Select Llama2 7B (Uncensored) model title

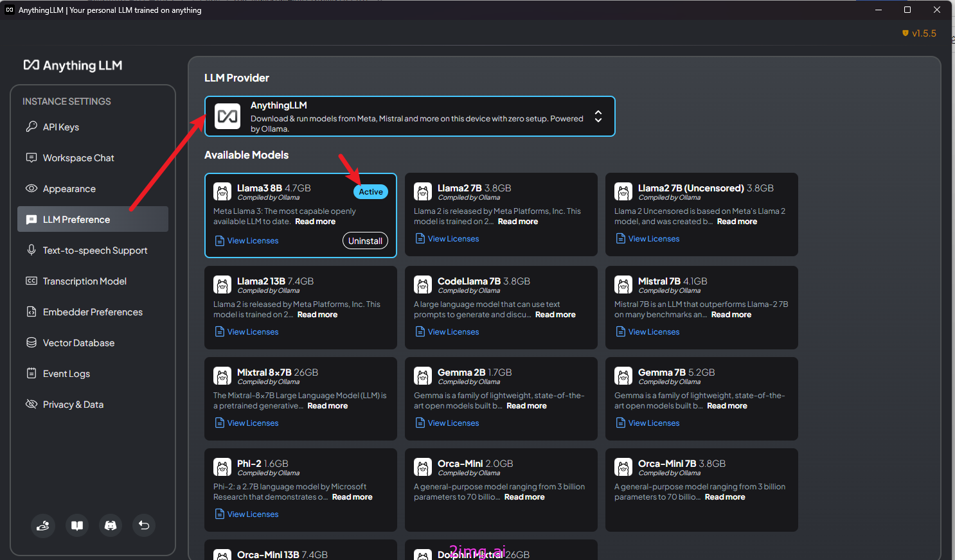point(706,188)
